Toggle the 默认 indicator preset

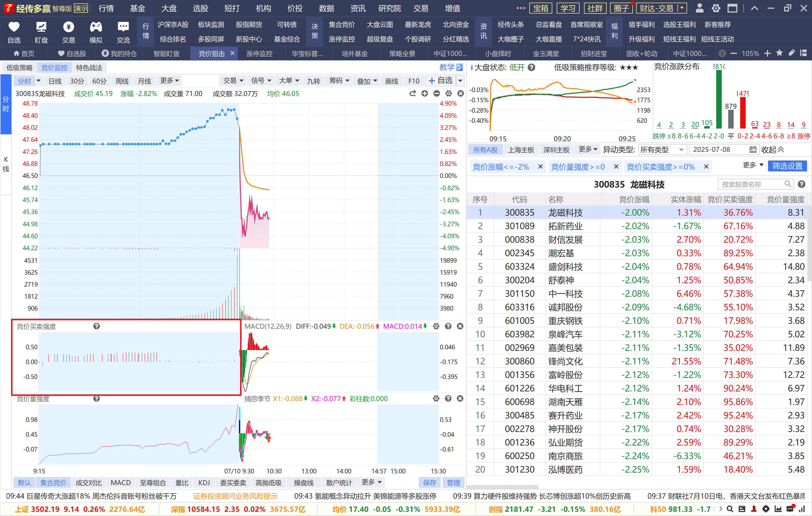[24, 482]
